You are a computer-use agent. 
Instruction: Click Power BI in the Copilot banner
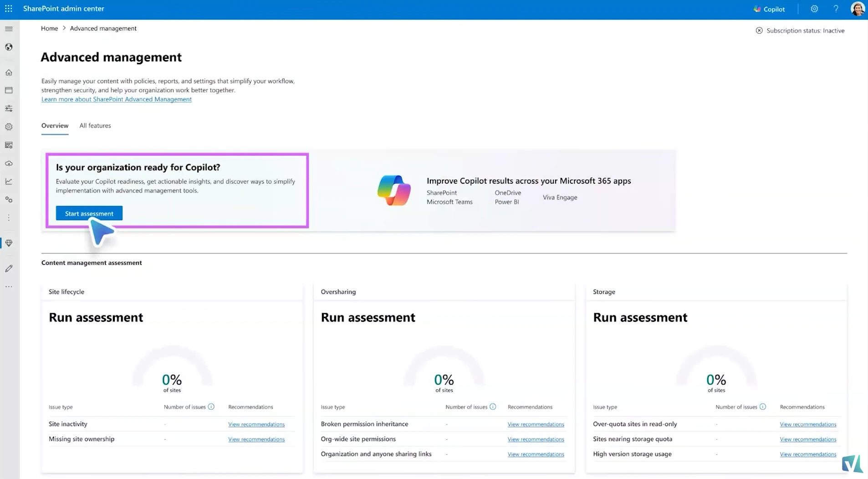(507, 202)
